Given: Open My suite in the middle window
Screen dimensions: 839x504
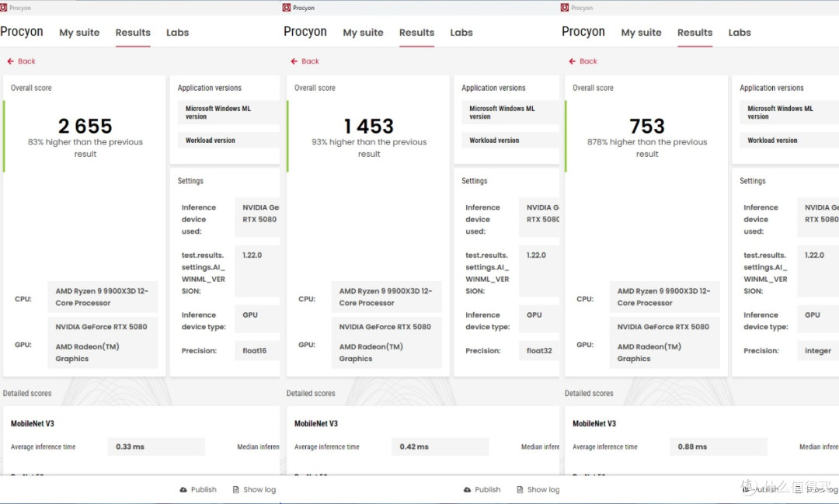Looking at the screenshot, I should 363,33.
